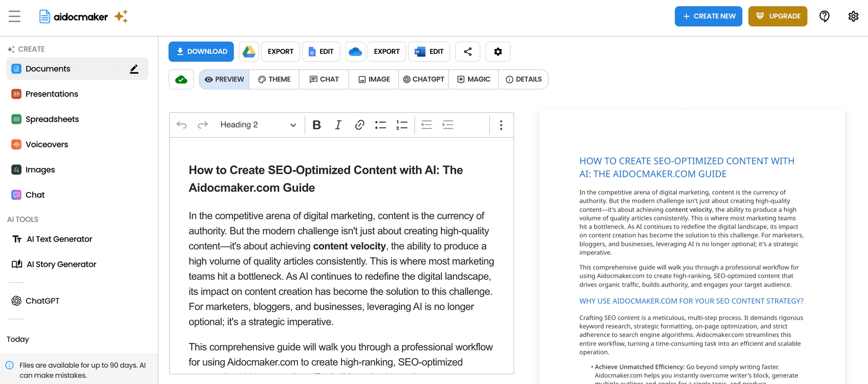
Task: Click the share icon button
Action: click(x=468, y=52)
